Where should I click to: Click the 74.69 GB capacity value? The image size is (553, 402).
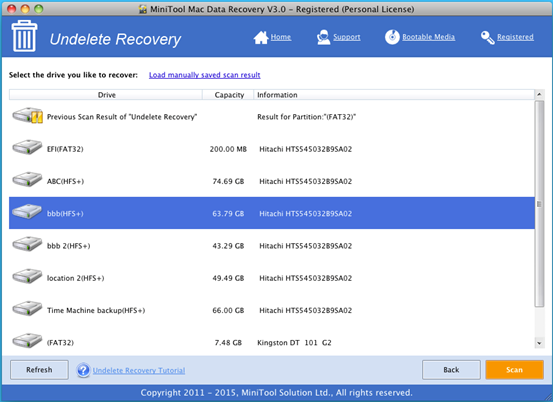[228, 182]
